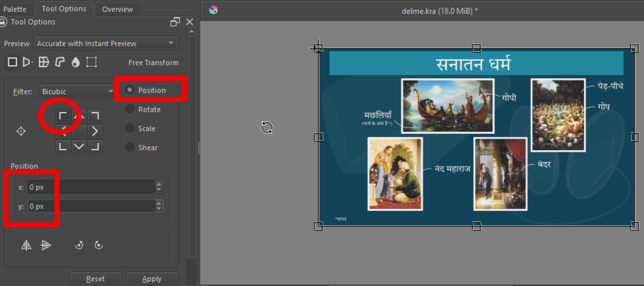
Task: Click the Apply button
Action: pyautogui.click(x=152, y=279)
